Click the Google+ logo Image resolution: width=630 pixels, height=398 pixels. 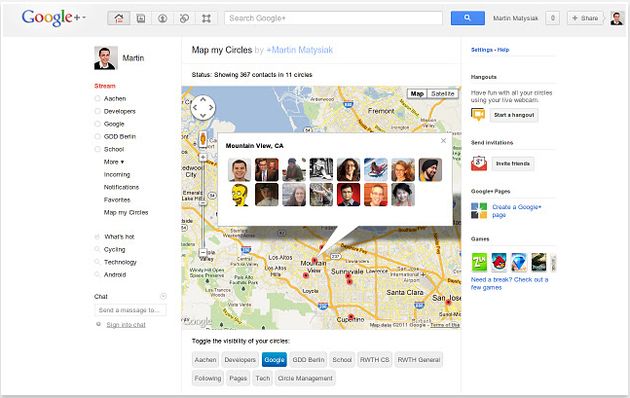[x=51, y=18]
